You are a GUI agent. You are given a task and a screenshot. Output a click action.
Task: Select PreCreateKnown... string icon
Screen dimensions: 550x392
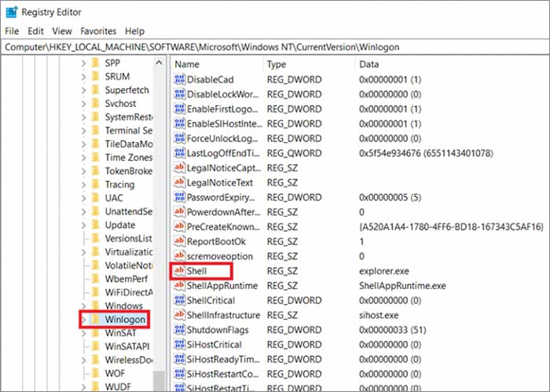click(x=179, y=226)
